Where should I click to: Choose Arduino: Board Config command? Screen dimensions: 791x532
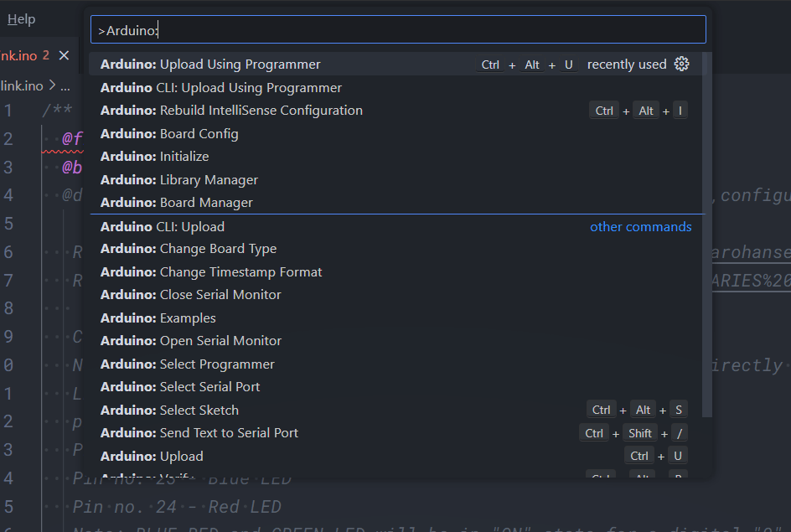[395, 134]
